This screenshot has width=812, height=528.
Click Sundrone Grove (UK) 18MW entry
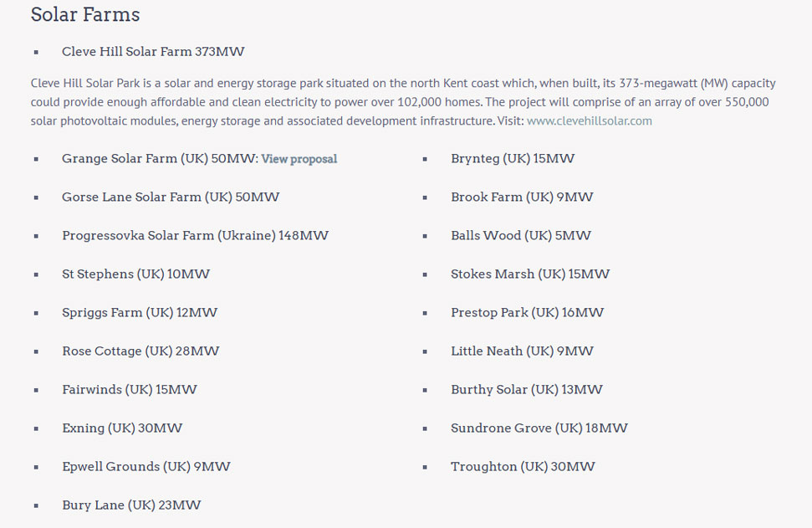pyautogui.click(x=539, y=428)
